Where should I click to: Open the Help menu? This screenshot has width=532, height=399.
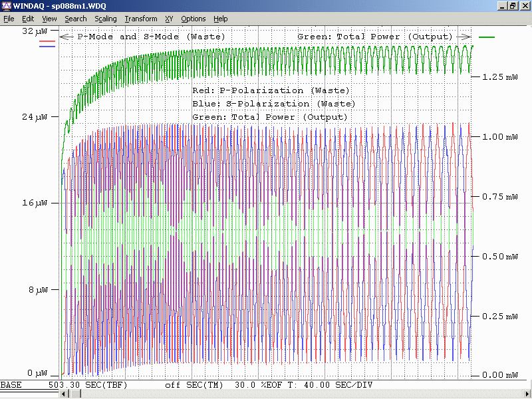tap(221, 19)
